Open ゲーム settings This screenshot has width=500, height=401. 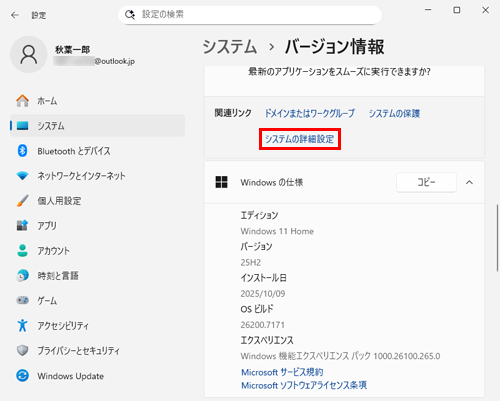tap(97, 300)
